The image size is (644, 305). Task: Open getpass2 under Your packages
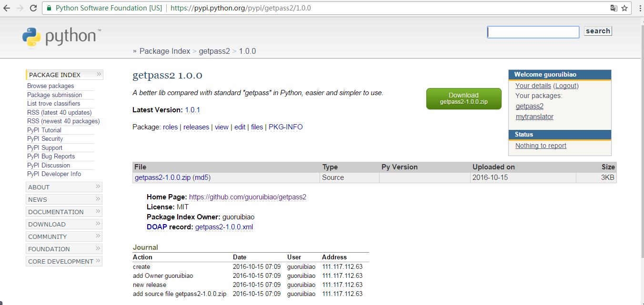pos(529,106)
